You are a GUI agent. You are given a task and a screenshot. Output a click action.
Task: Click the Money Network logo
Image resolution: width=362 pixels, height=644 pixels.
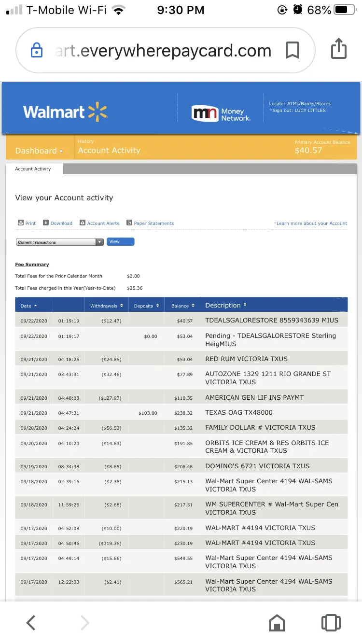[x=221, y=114]
